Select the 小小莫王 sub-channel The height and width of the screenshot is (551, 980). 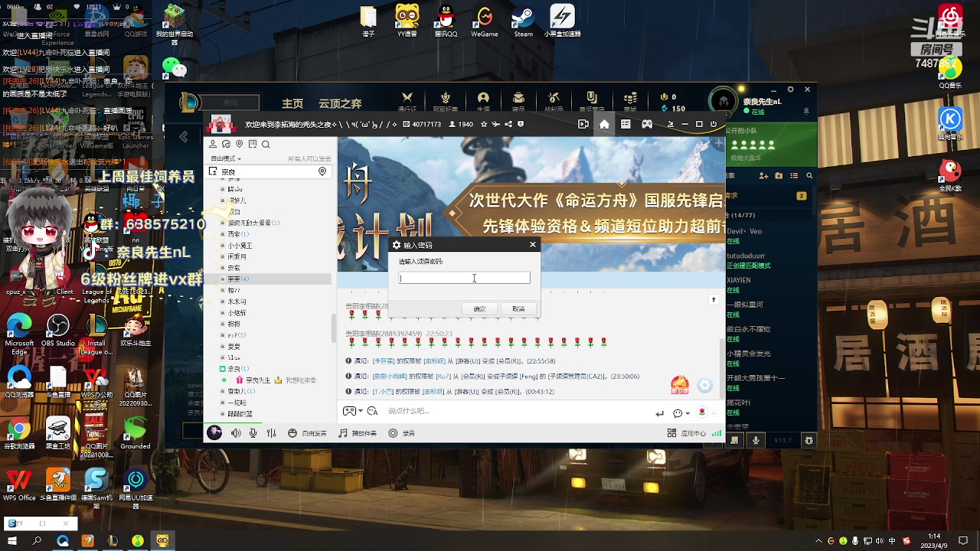tap(240, 246)
